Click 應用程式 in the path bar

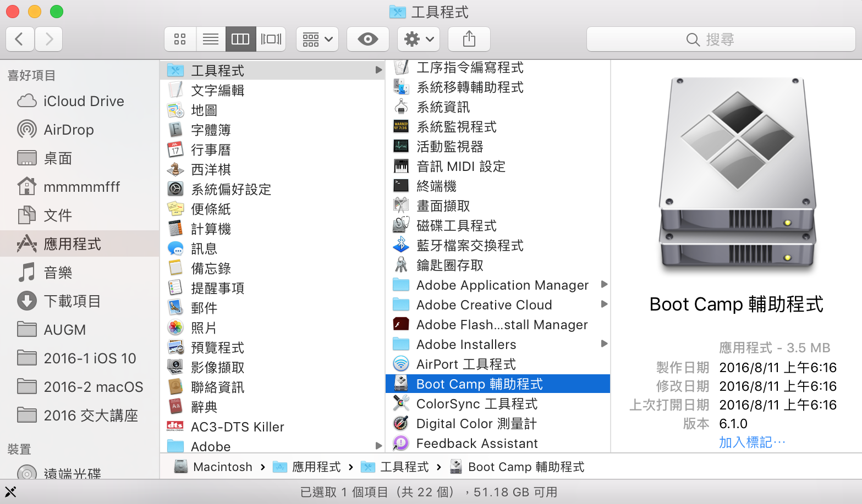click(x=316, y=467)
